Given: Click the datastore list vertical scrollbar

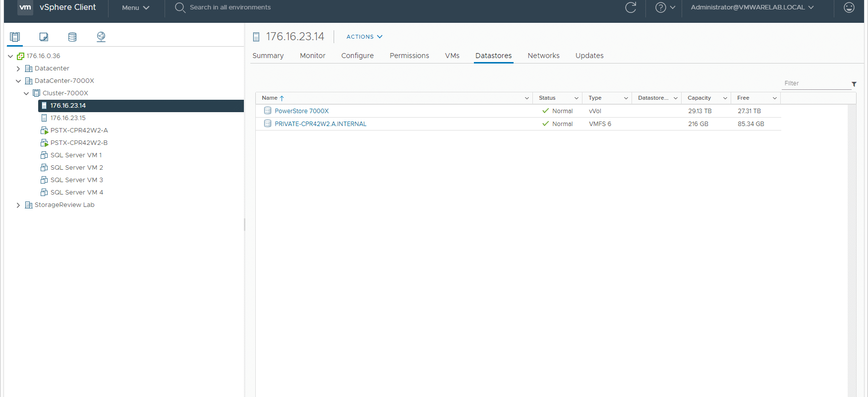Looking at the screenshot, I should tap(852, 251).
